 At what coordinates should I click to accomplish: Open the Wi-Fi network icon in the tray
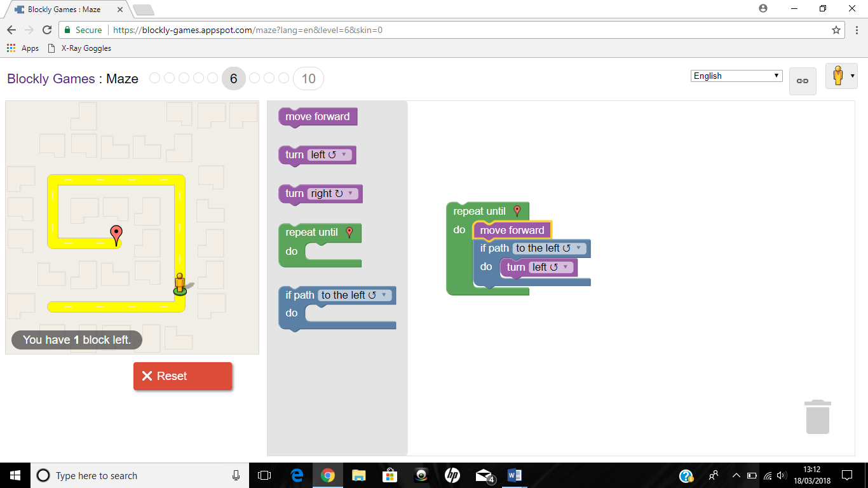[x=768, y=475]
